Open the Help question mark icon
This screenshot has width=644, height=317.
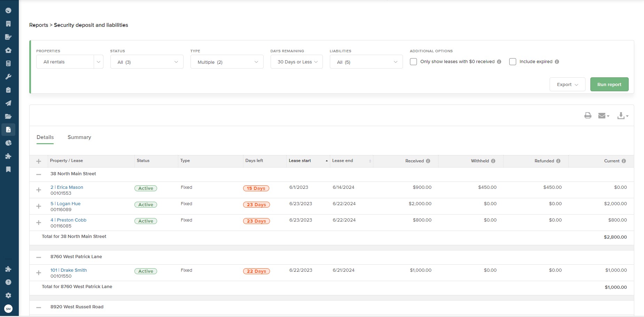[9, 282]
